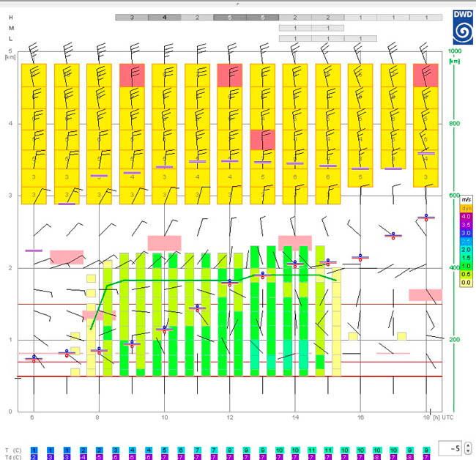Select the 2.5 m/s legend swatch
The width and height of the screenshot is (476, 460).
point(466,242)
